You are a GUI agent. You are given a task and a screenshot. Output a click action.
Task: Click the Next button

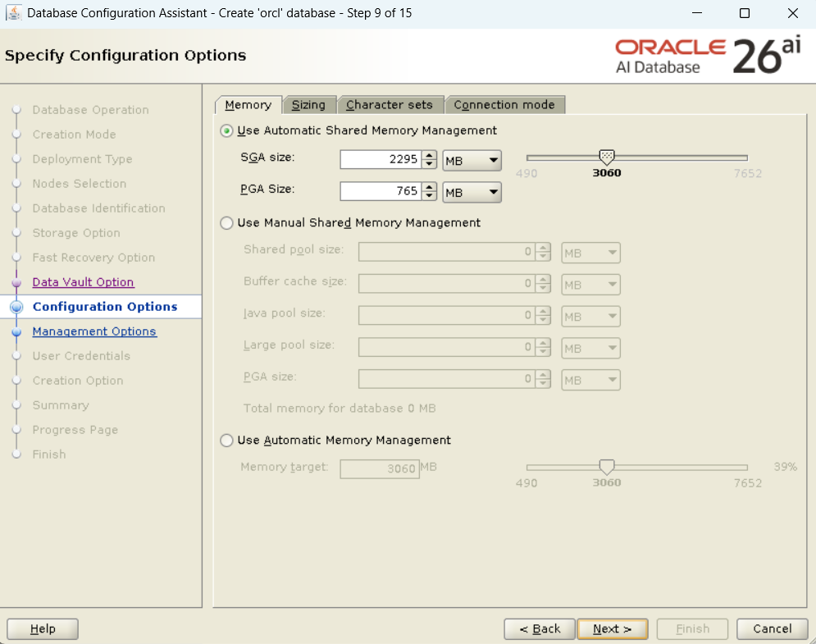(x=612, y=629)
